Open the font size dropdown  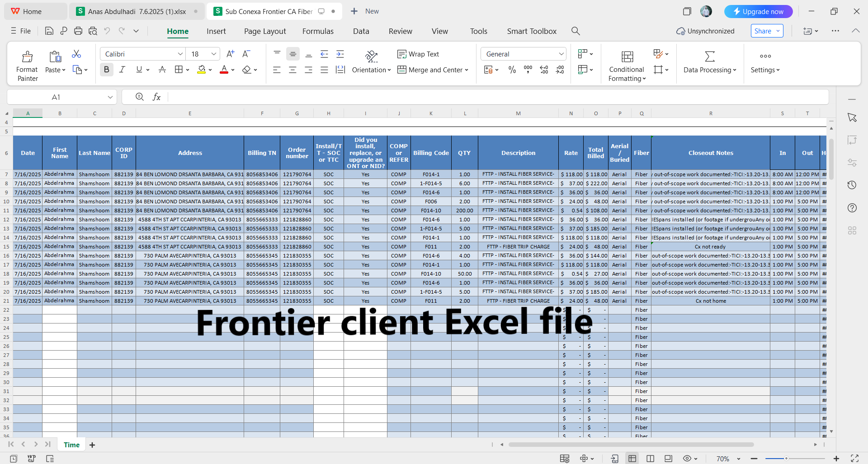214,54
